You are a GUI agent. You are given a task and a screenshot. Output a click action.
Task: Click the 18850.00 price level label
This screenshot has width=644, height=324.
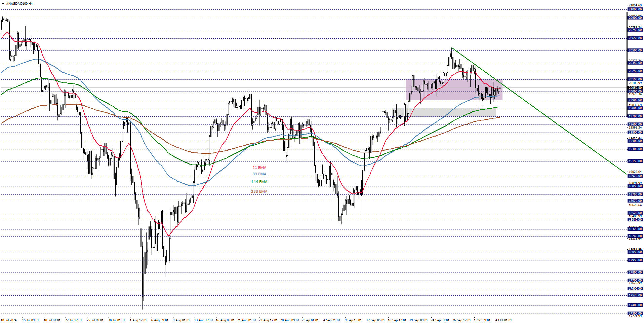pyautogui.click(x=635, y=186)
